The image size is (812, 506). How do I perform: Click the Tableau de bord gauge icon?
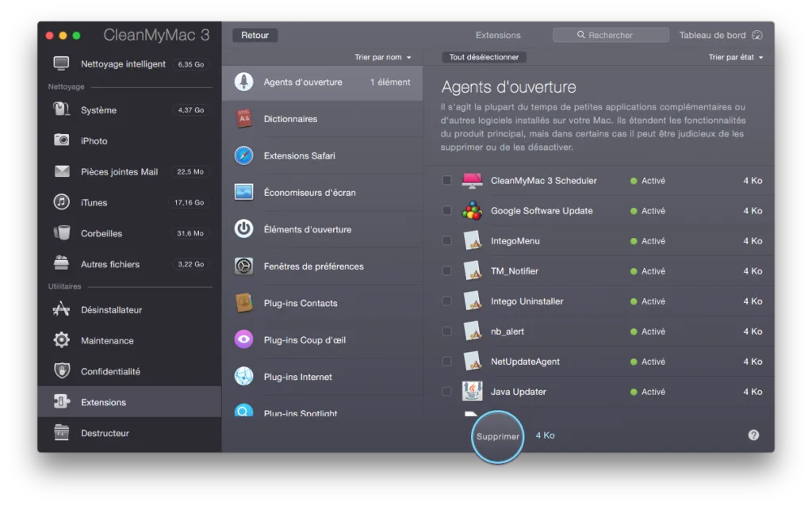tap(757, 35)
